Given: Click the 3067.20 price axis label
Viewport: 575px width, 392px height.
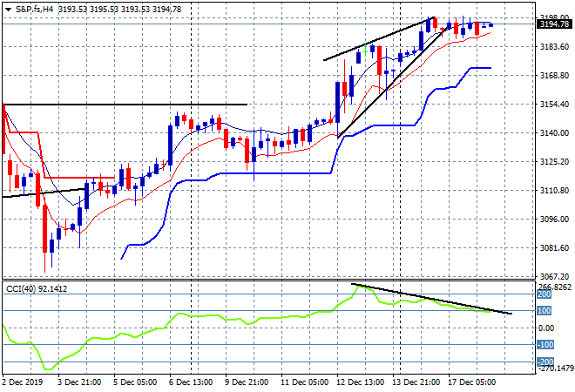Looking at the screenshot, I should coord(554,276).
